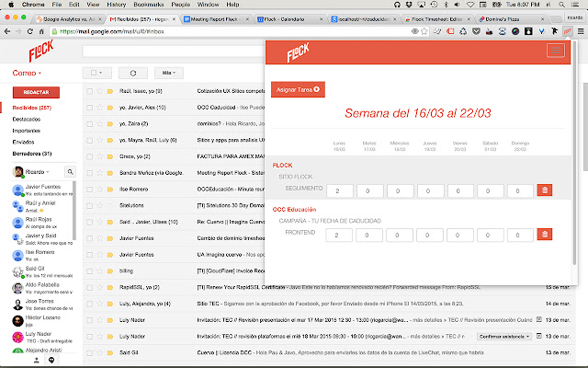Open the Más actions dropdown
Viewport: 588px width, 368px height.
pos(169,73)
